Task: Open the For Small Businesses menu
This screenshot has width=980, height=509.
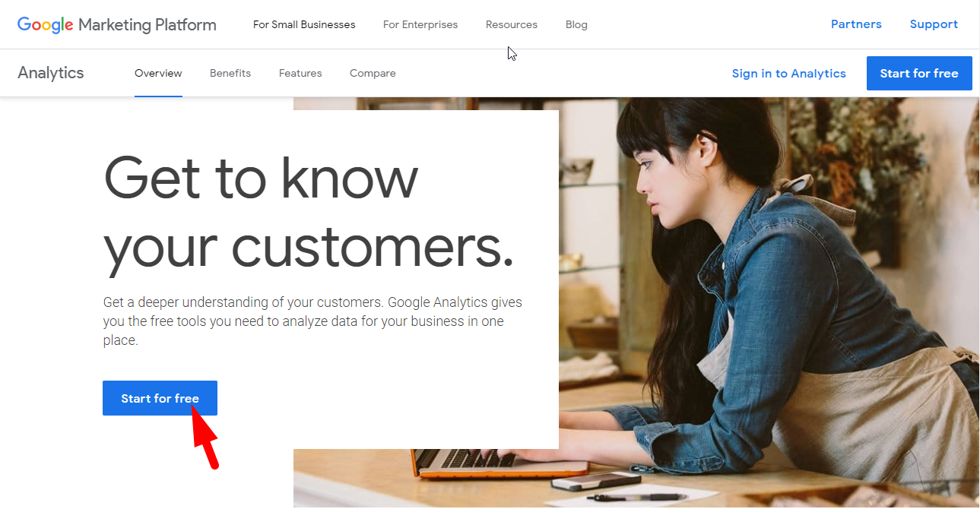Action: 304,24
